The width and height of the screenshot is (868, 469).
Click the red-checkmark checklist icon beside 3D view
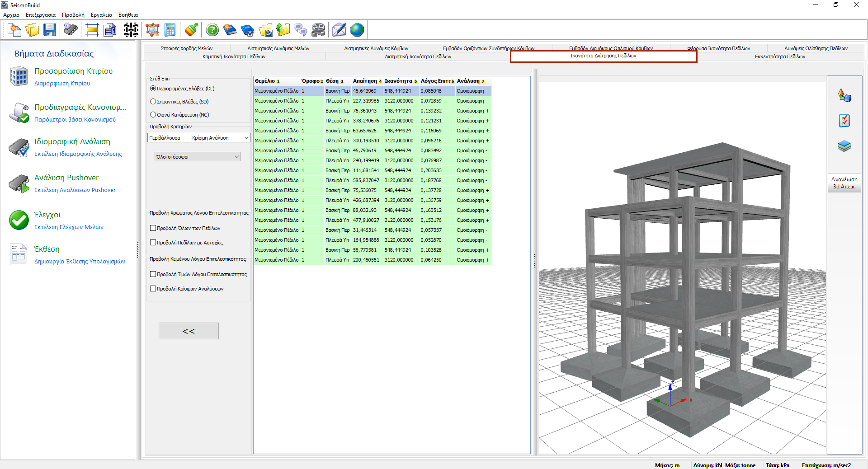(844, 121)
